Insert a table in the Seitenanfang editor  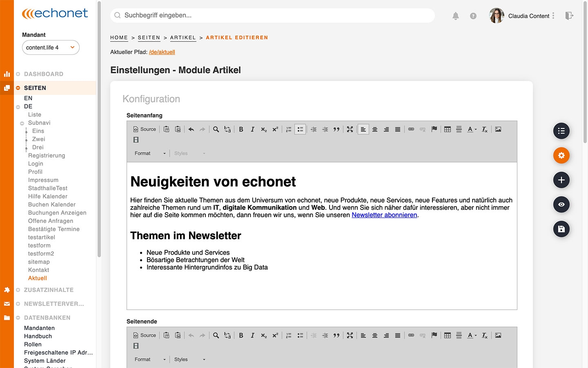448,129
